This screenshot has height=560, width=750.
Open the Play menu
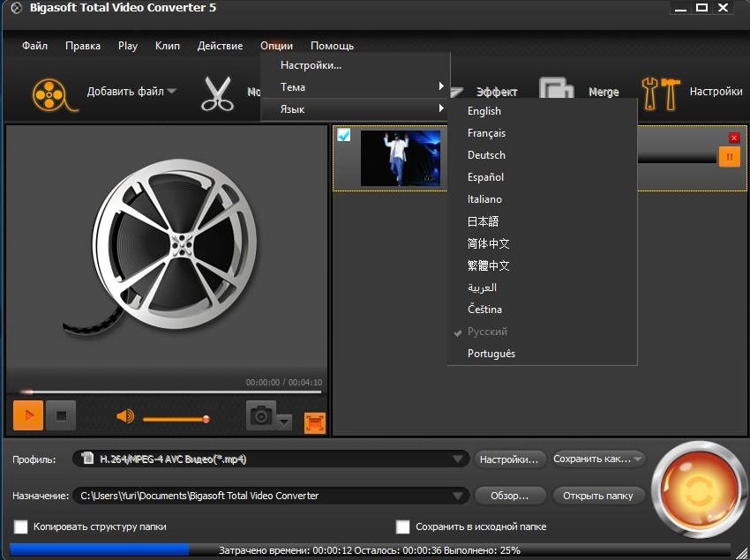[x=128, y=46]
